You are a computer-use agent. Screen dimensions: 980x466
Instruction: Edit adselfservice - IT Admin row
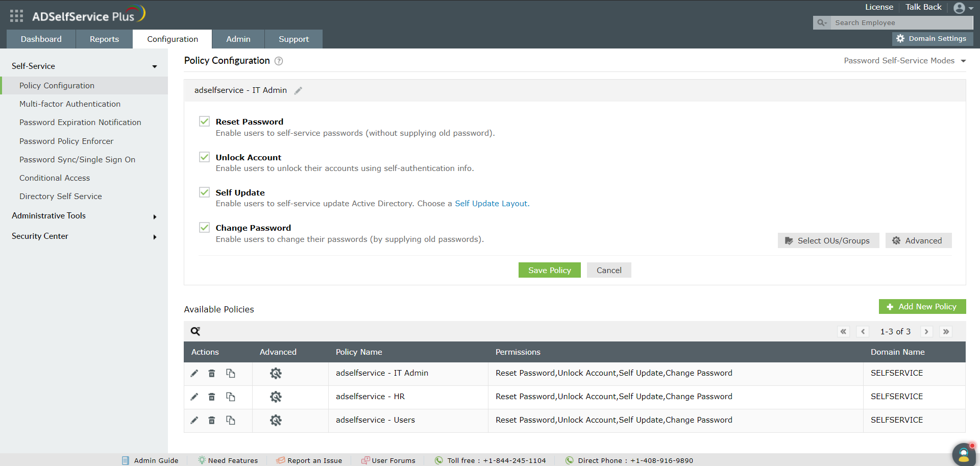(194, 373)
